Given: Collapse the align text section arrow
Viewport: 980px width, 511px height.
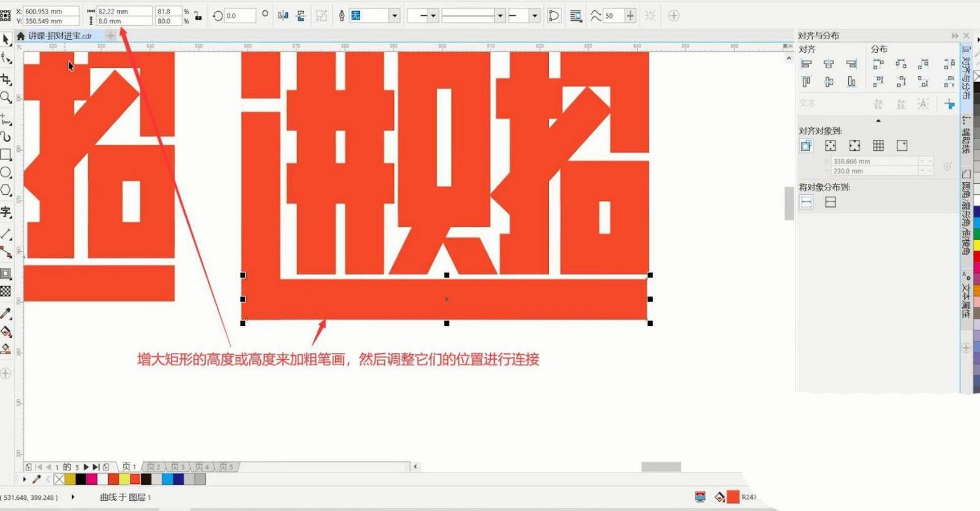Looking at the screenshot, I should (x=878, y=121).
